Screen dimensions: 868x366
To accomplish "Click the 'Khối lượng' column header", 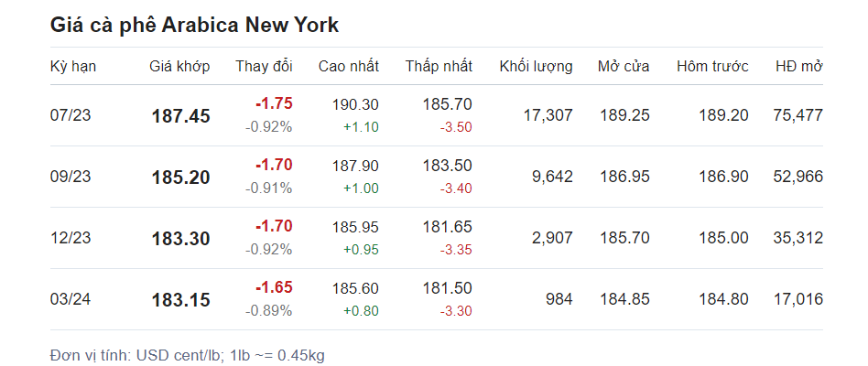I will click(536, 67).
